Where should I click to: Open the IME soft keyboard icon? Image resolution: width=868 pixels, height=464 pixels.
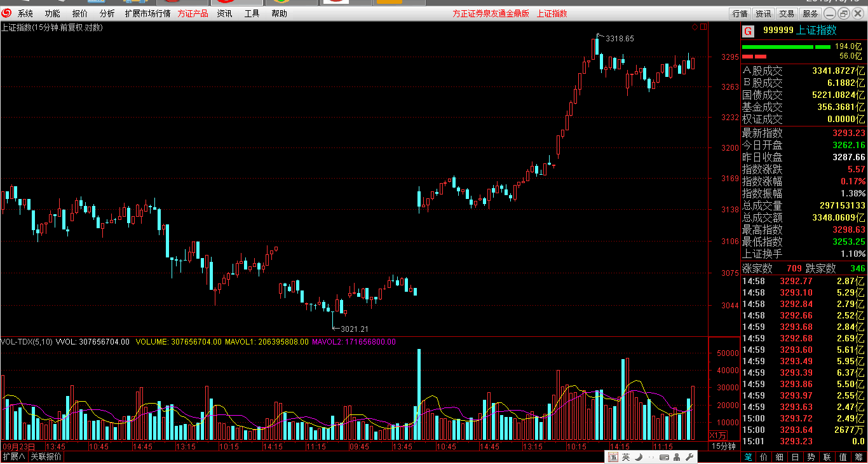(x=664, y=457)
